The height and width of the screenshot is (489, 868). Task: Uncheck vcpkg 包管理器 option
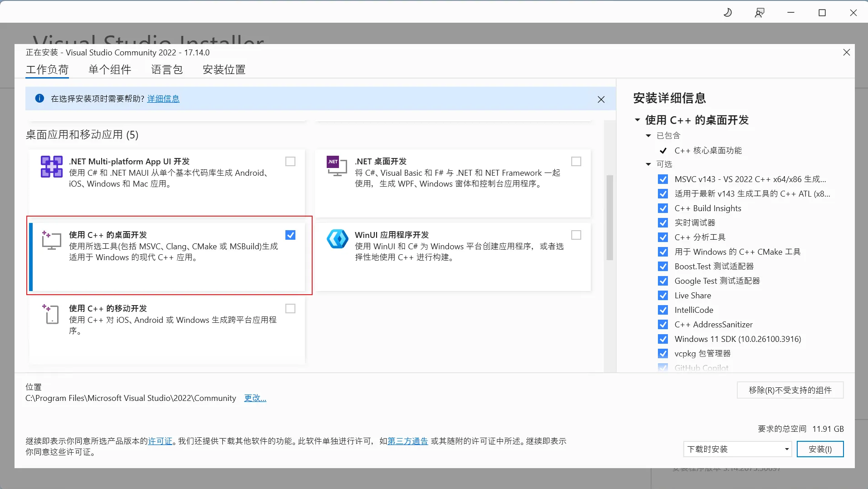pos(663,354)
